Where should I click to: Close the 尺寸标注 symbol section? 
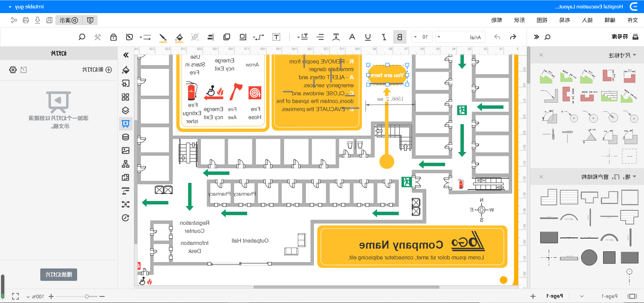coord(541,55)
